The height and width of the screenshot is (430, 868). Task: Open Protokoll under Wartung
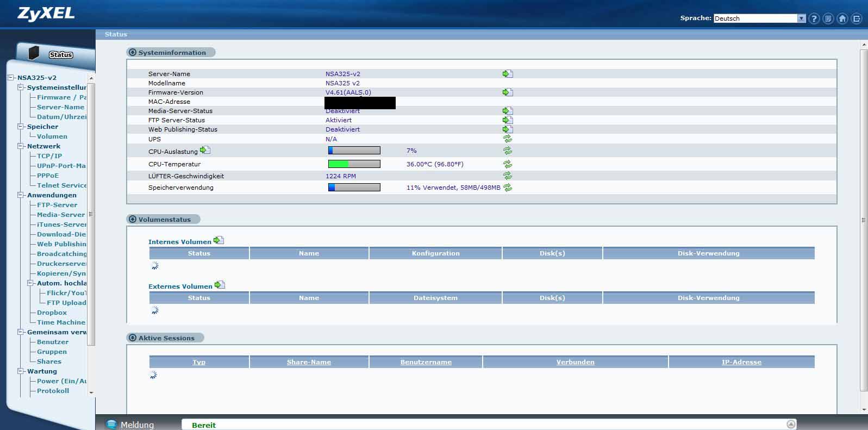click(x=53, y=391)
